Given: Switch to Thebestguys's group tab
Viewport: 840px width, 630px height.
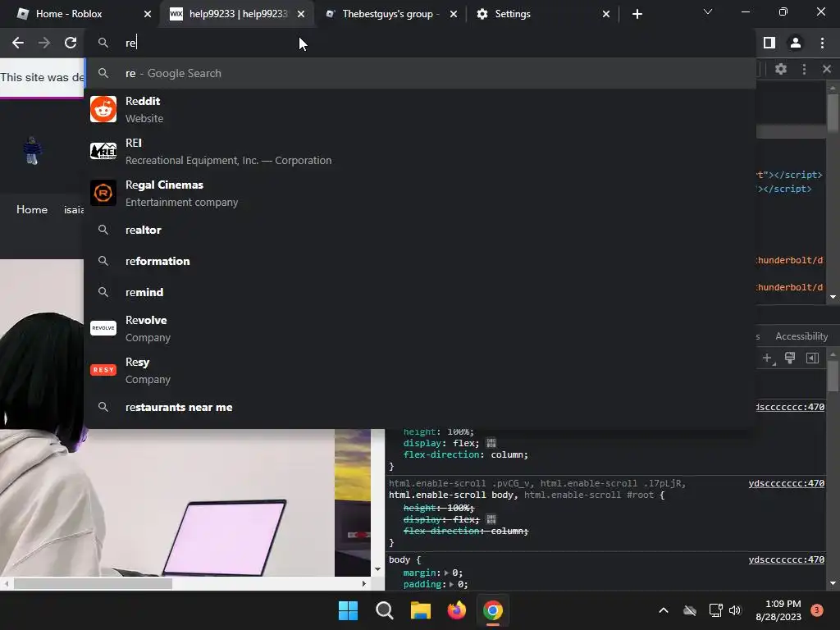Looking at the screenshot, I should [390, 15].
